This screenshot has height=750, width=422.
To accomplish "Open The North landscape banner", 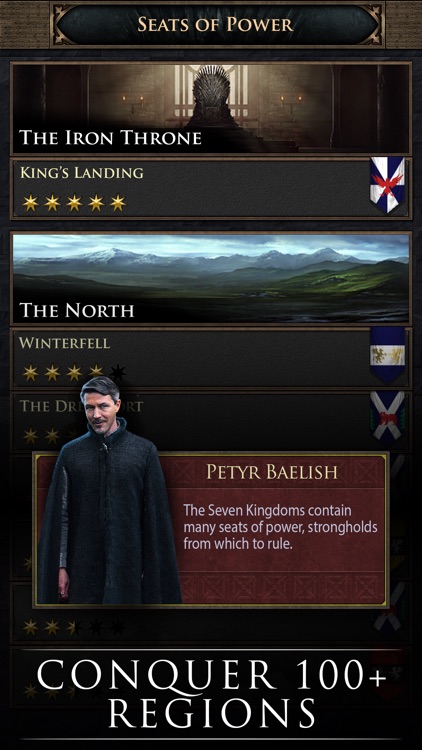I will pyautogui.click(x=211, y=279).
